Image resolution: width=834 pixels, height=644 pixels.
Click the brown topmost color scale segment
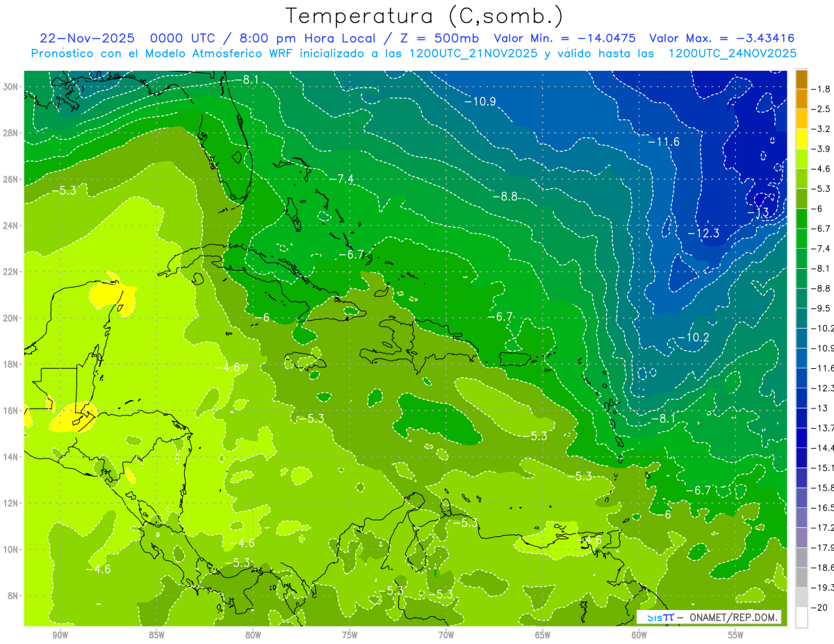click(801, 80)
